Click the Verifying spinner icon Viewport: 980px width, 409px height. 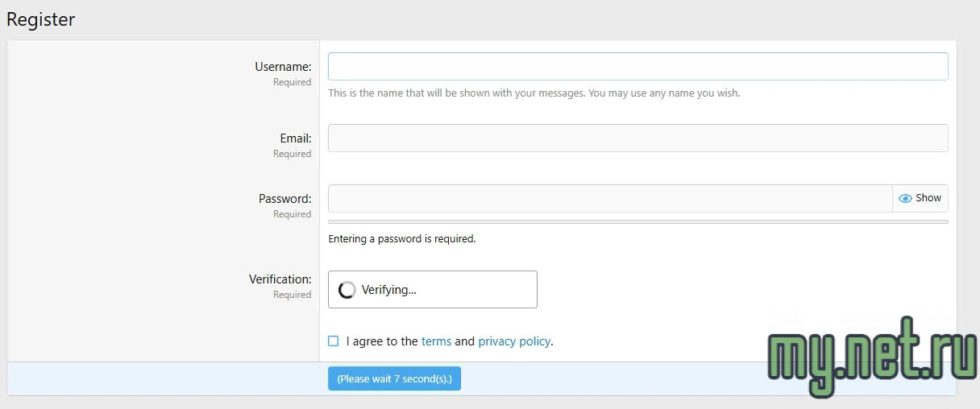pyautogui.click(x=347, y=290)
